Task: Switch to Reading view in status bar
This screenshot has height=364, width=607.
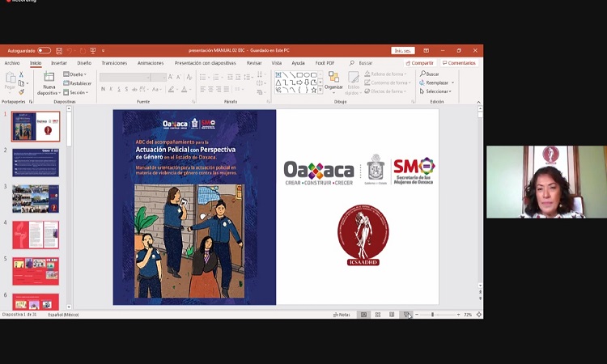Action: click(392, 315)
